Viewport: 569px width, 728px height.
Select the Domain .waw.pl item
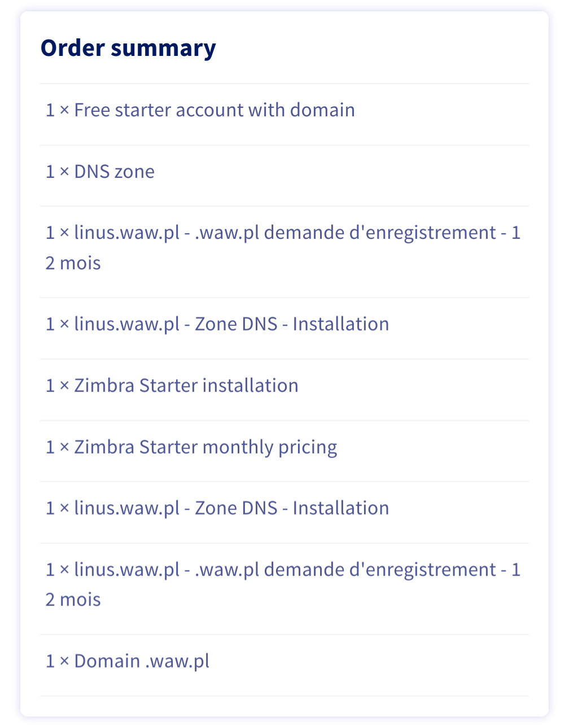(x=142, y=661)
